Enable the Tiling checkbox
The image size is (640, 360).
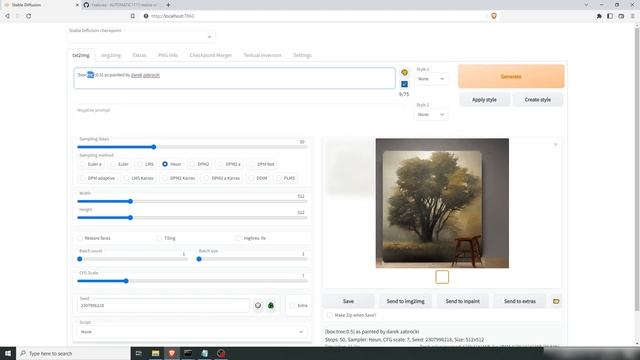pyautogui.click(x=159, y=238)
